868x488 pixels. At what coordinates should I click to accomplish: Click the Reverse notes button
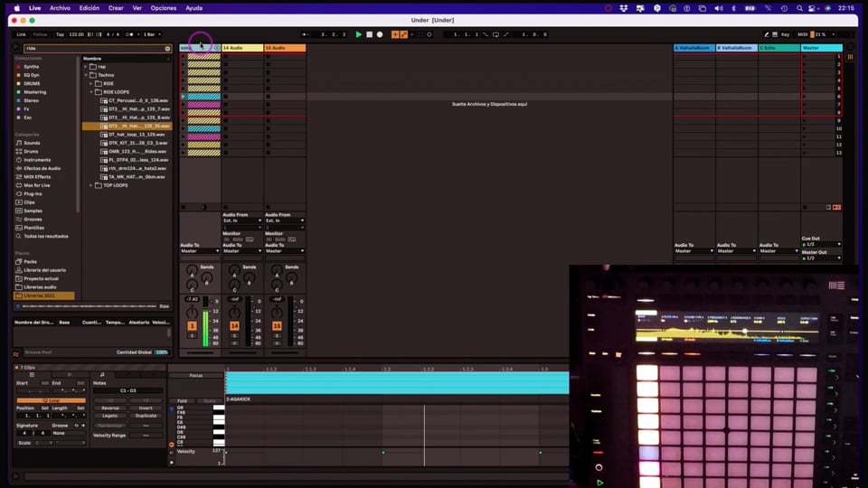(110, 408)
